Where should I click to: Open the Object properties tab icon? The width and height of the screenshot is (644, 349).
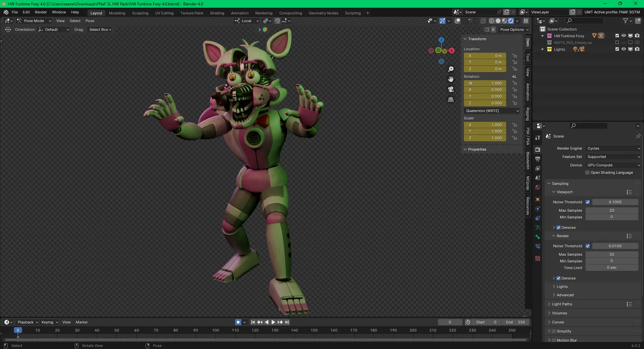click(x=538, y=199)
